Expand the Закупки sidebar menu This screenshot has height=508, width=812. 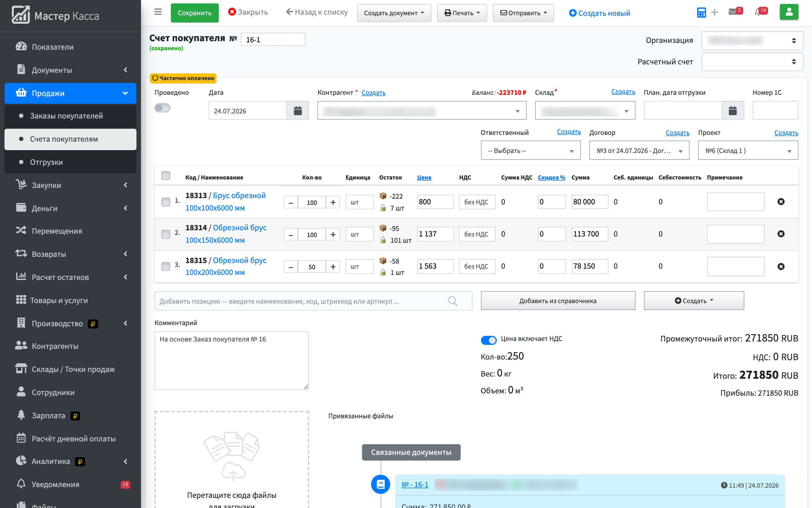pyautogui.click(x=70, y=185)
